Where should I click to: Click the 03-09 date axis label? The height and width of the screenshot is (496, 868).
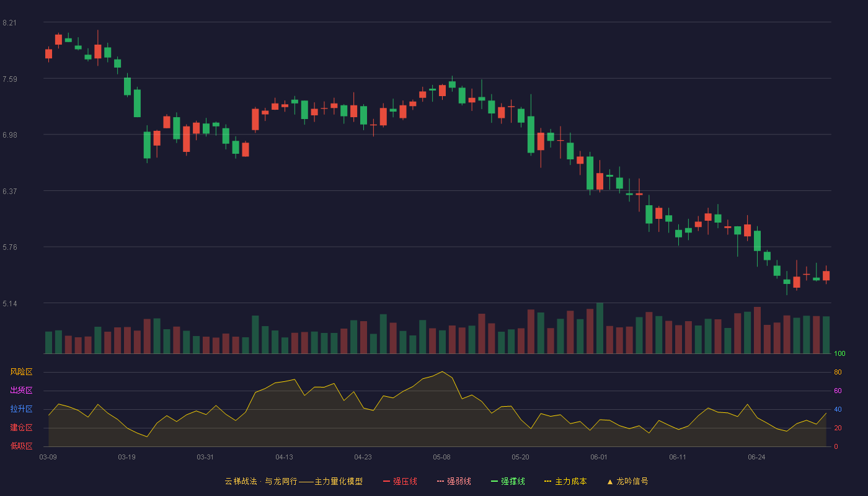coord(48,457)
